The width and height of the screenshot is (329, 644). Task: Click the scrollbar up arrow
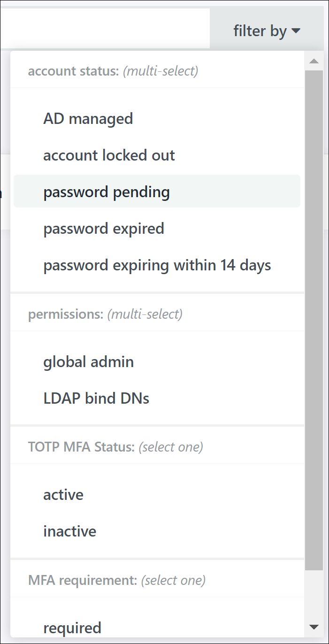tap(314, 61)
